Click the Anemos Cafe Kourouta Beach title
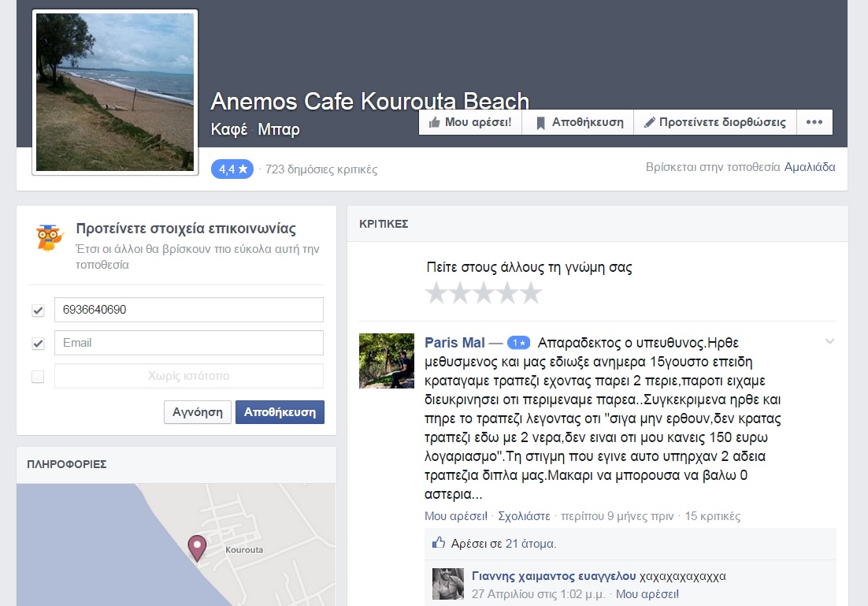Viewport: 868px width, 606px height. [369, 102]
